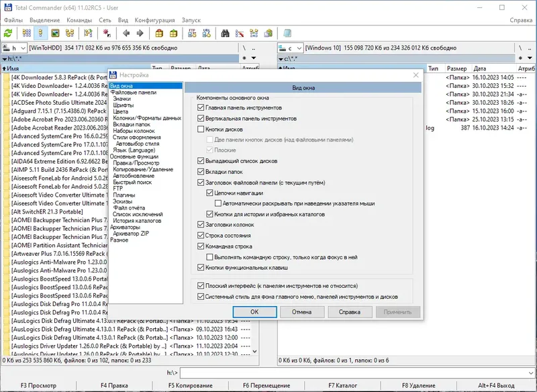Expand the command line history dropdown
Screen dimensions: 537x392
coord(530,372)
